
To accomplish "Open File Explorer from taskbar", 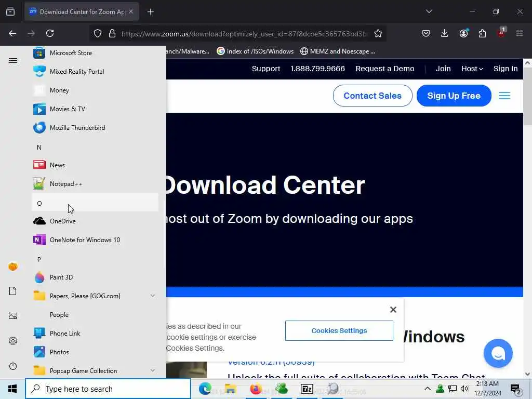I will [x=230, y=389].
